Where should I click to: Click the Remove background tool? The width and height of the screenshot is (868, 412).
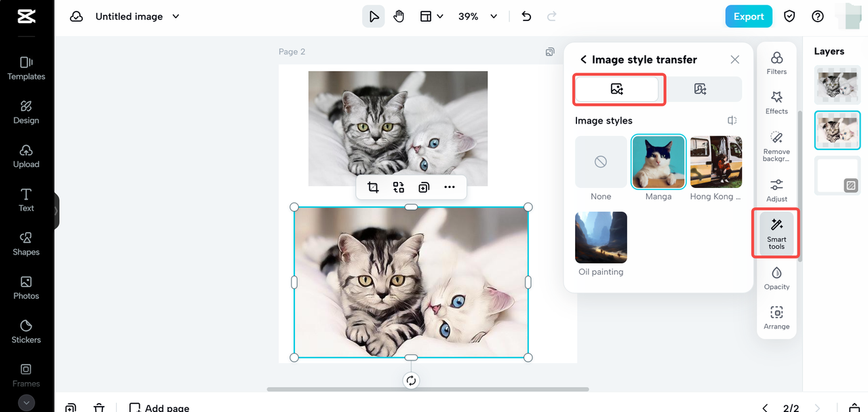(776, 146)
